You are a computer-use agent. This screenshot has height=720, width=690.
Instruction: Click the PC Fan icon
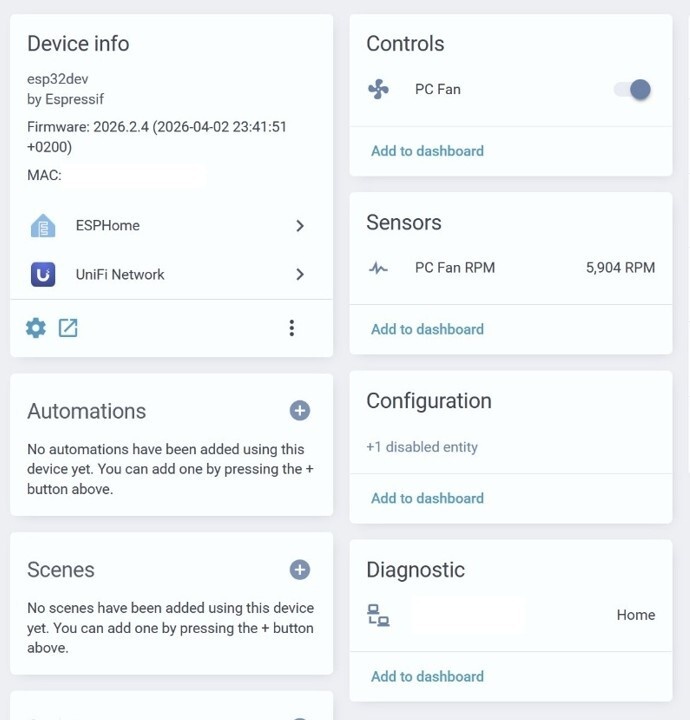tap(378, 90)
